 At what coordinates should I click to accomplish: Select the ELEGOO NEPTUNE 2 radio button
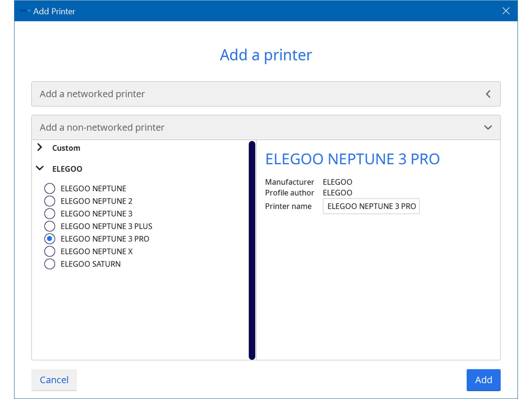click(x=50, y=201)
